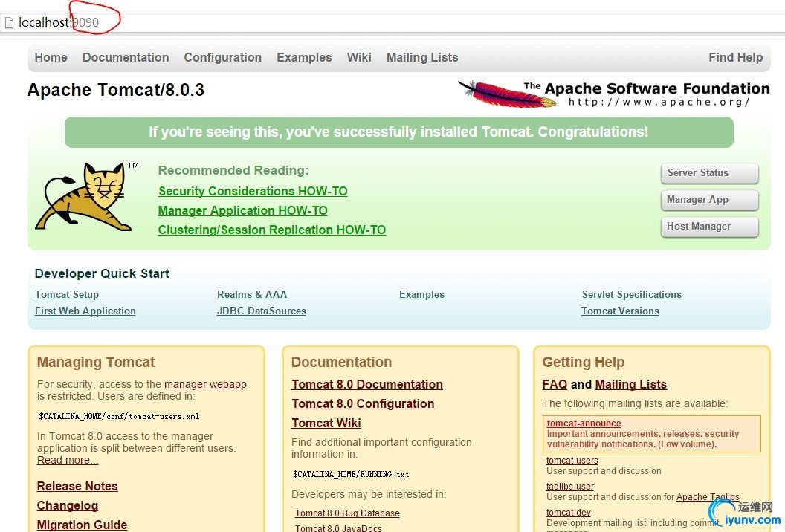Open the Migration Guide link

(x=82, y=525)
